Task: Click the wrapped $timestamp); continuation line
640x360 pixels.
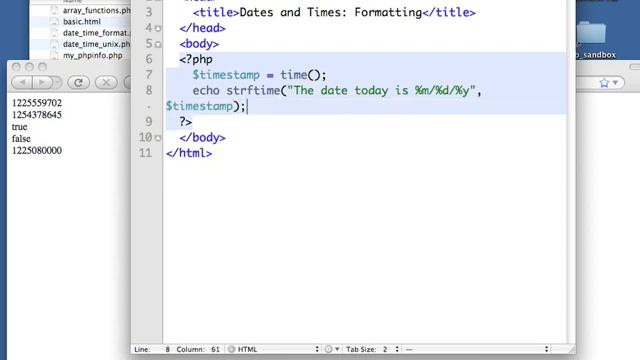Action: point(206,107)
